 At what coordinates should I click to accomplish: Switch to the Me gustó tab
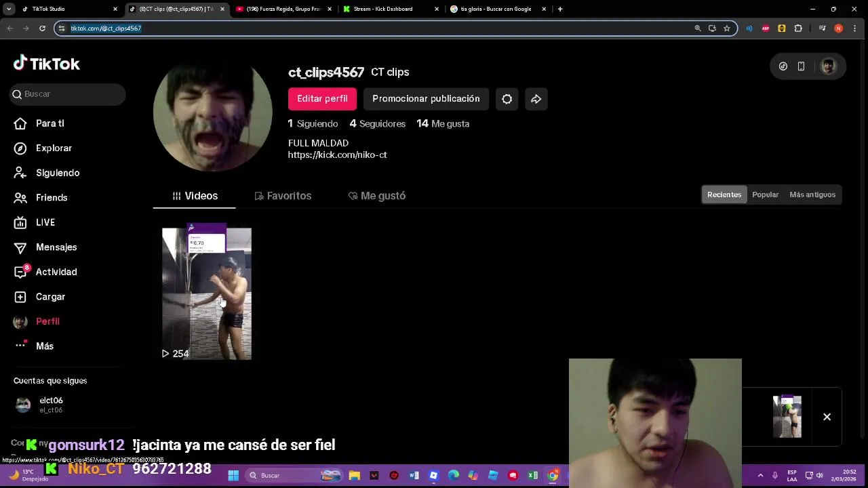coord(376,196)
